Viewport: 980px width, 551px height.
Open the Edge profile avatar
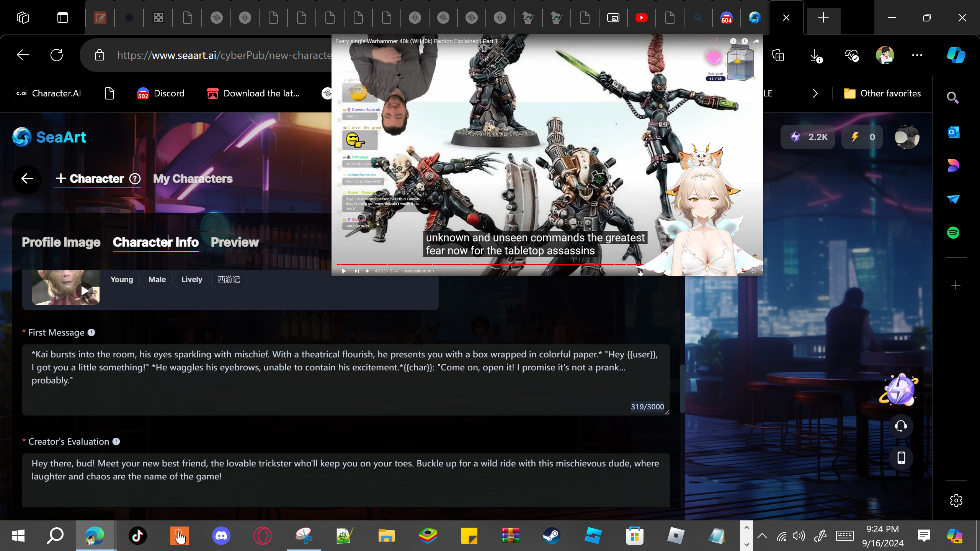[x=885, y=55]
